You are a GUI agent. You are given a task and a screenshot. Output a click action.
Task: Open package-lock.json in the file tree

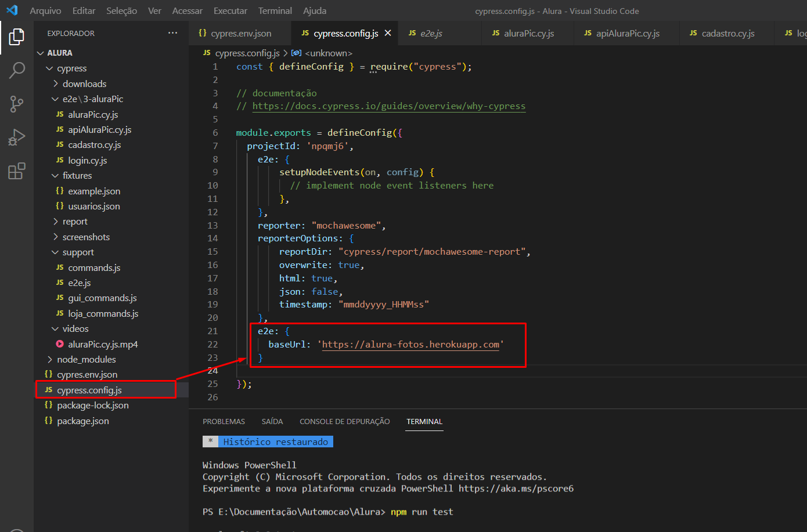[x=93, y=406]
